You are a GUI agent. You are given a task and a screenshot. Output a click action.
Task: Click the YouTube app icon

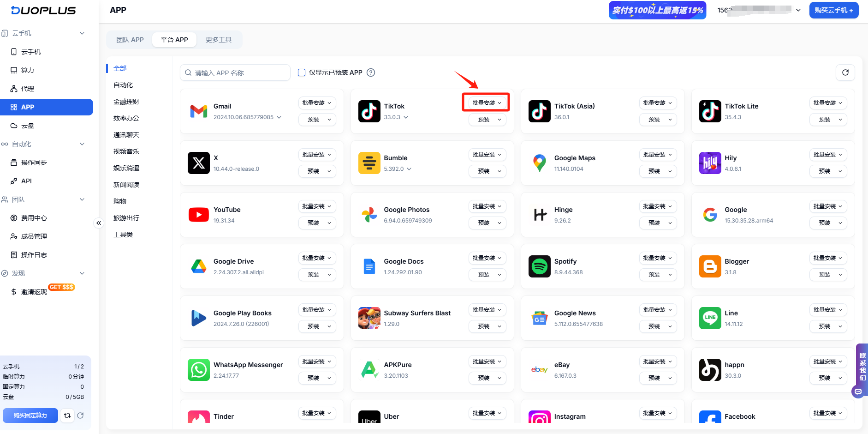pos(199,215)
